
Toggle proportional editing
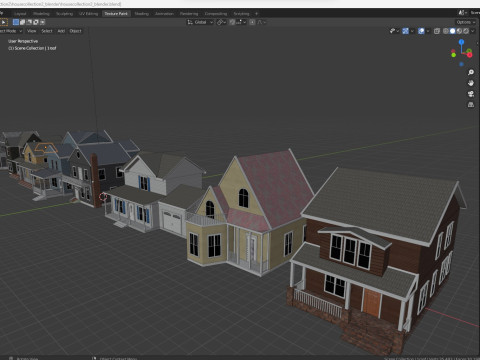click(252, 22)
